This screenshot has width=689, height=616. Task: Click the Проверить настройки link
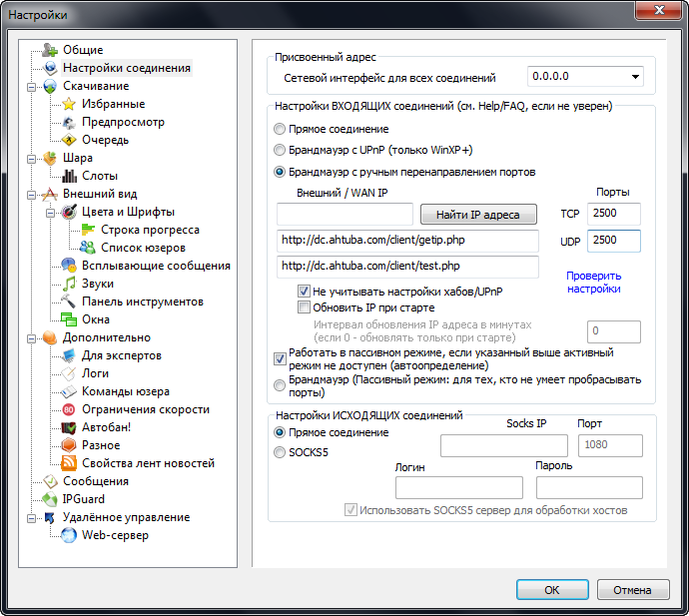tap(593, 282)
